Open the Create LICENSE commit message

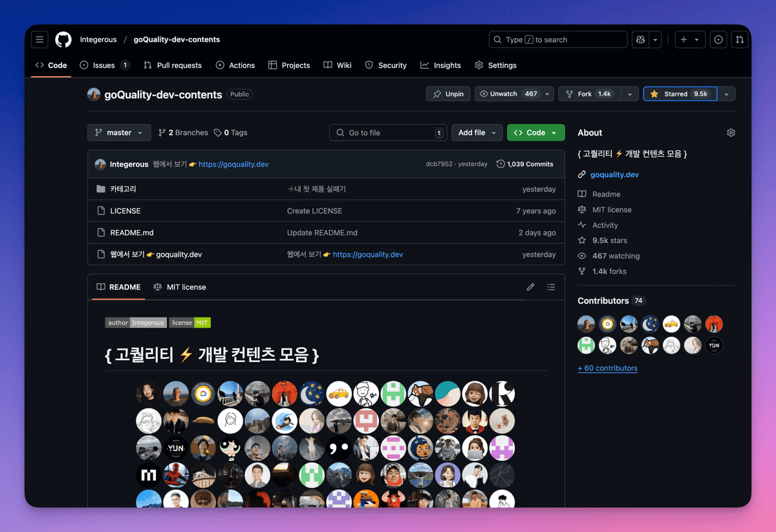point(315,211)
